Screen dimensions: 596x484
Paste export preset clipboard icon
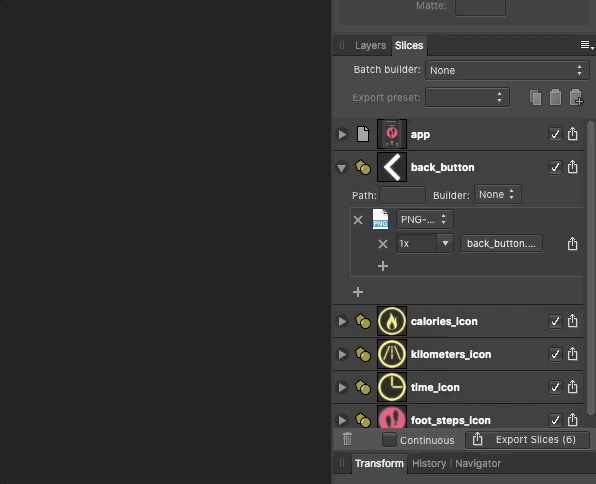pyautogui.click(x=555, y=97)
